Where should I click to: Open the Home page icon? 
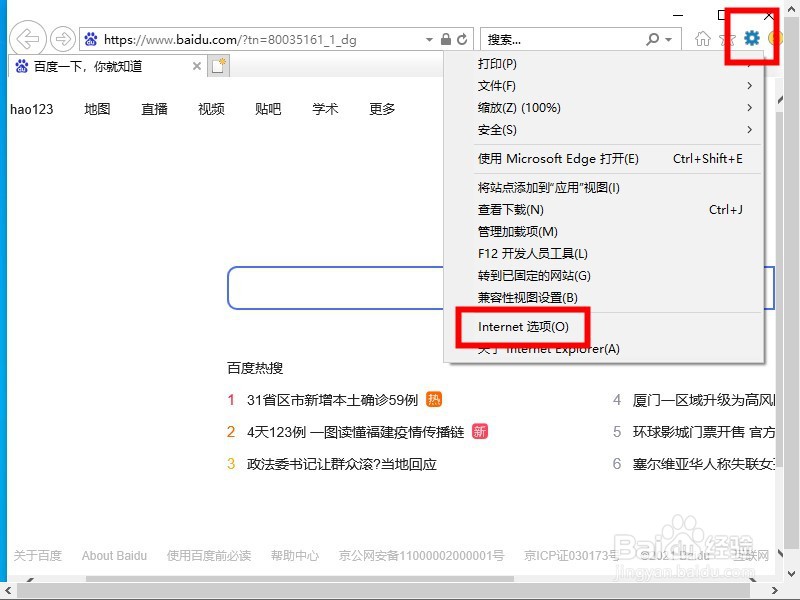click(x=703, y=39)
